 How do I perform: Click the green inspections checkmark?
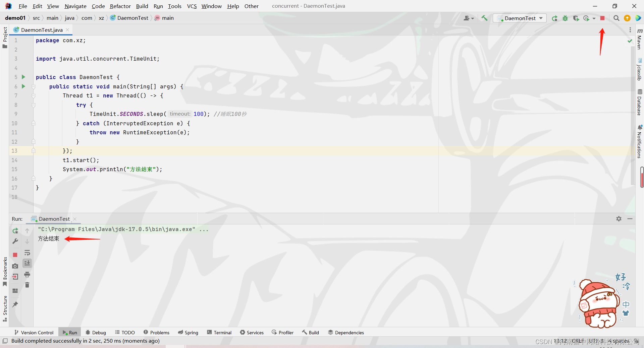coord(630,41)
